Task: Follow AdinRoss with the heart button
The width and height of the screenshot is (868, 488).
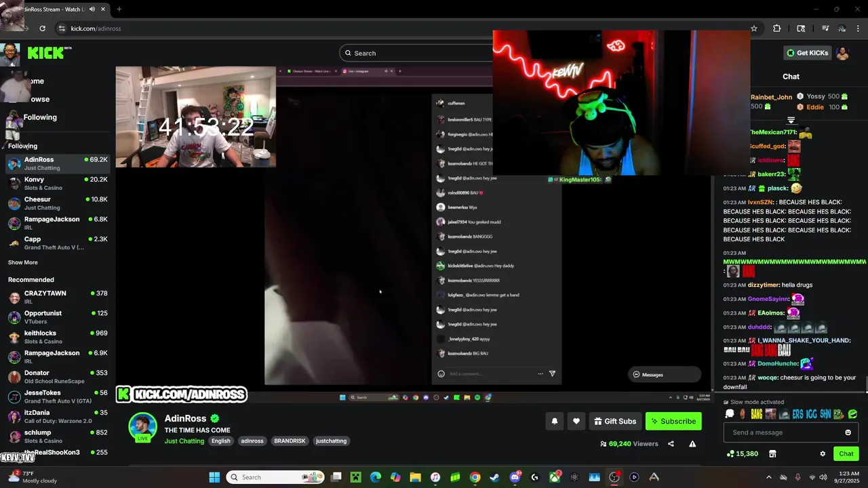Action: pyautogui.click(x=576, y=421)
